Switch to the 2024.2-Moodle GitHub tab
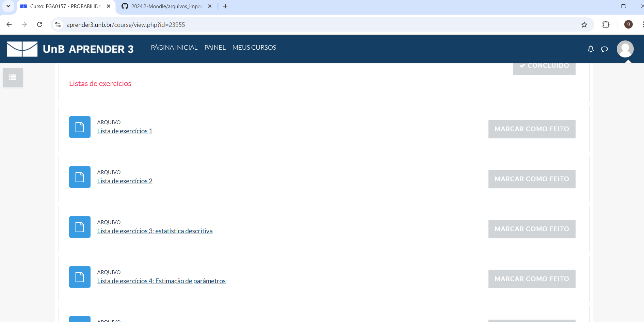This screenshot has height=322, width=644. (x=167, y=6)
